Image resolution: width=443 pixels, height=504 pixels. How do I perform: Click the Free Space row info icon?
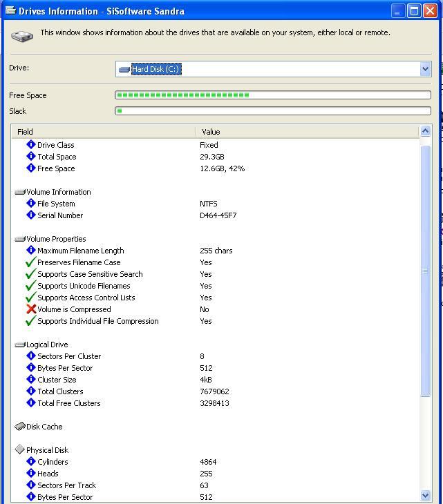[x=31, y=168]
